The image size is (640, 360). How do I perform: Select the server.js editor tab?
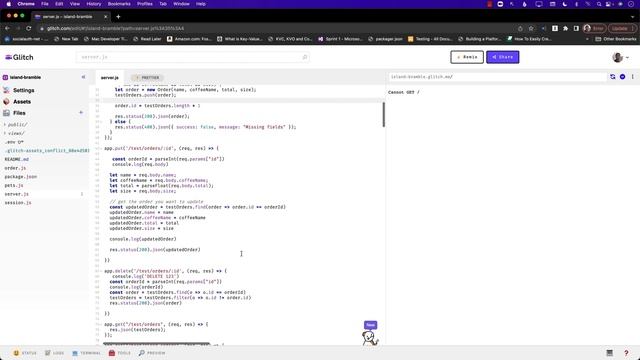(x=110, y=77)
